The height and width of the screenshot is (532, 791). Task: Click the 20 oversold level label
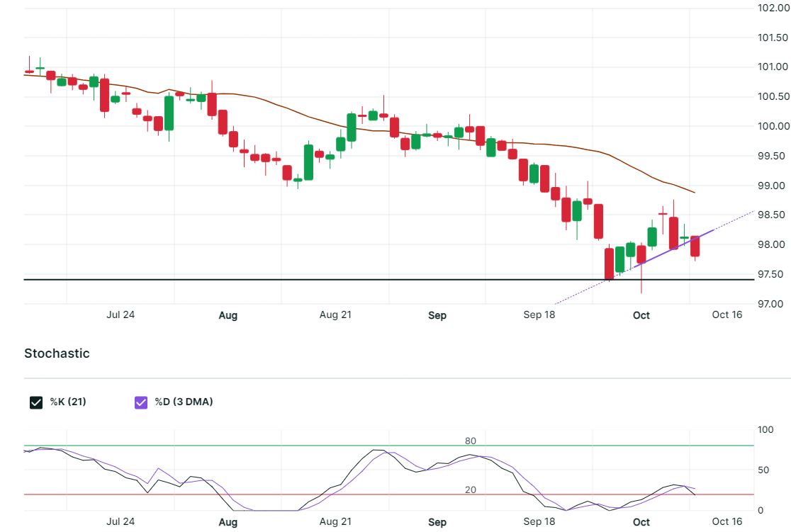tap(470, 489)
